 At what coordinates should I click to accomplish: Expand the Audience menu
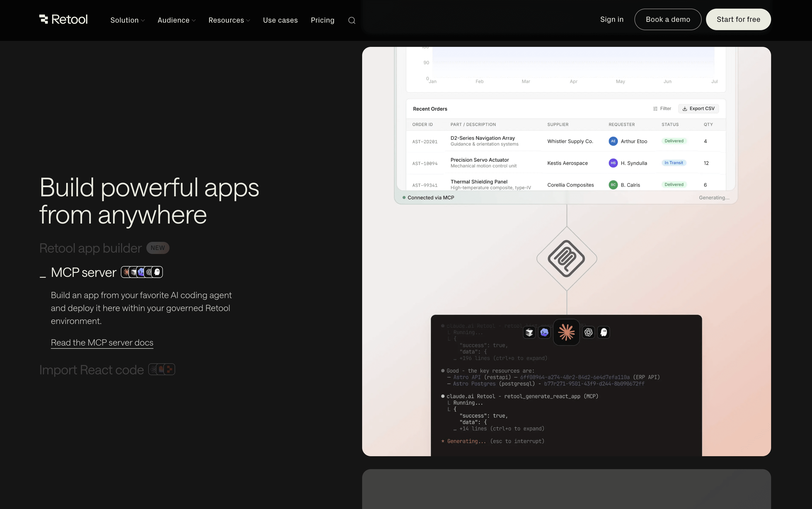(x=176, y=20)
